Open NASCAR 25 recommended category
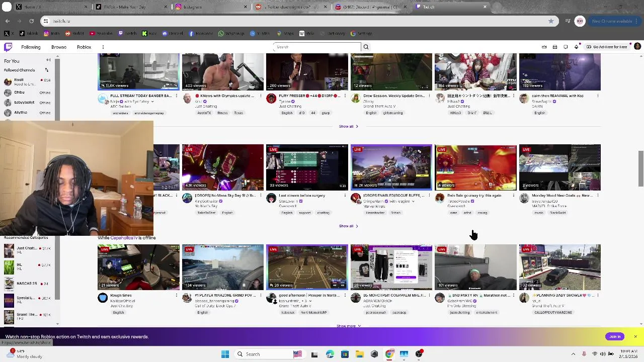Screen dimensions: 644x362 point(28,284)
